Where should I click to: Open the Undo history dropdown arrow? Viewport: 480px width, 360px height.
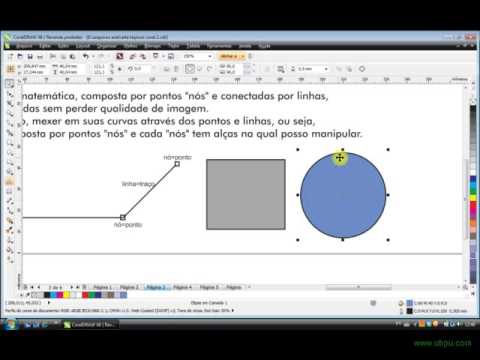pos(93,57)
